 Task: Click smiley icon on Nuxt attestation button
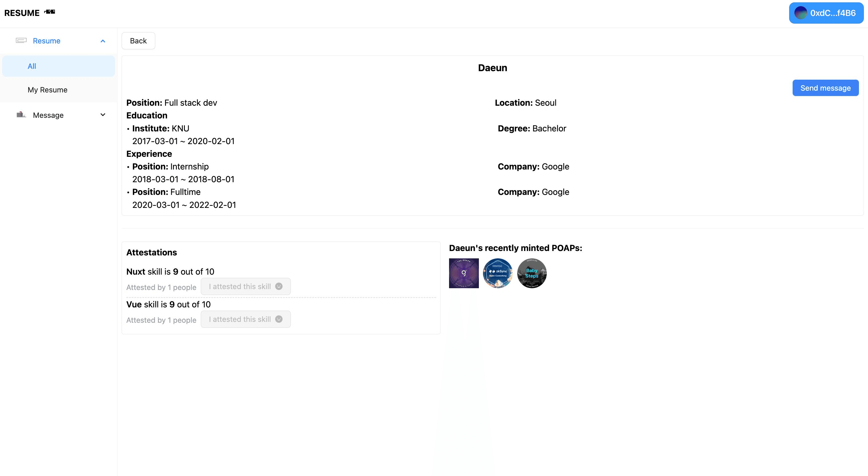coord(279,286)
